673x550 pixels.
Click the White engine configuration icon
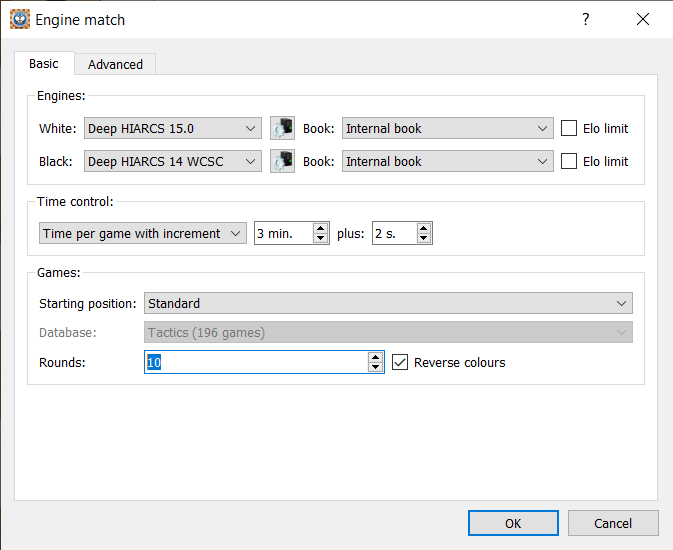pyautogui.click(x=282, y=128)
